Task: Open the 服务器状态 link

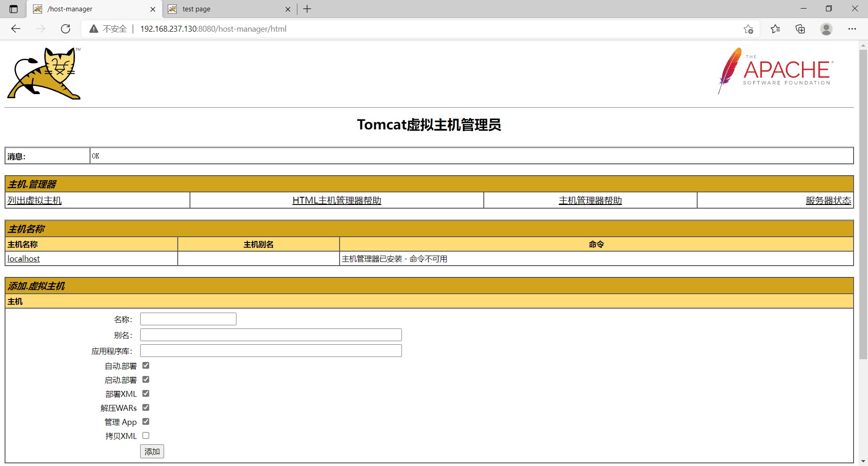Action: tap(828, 200)
